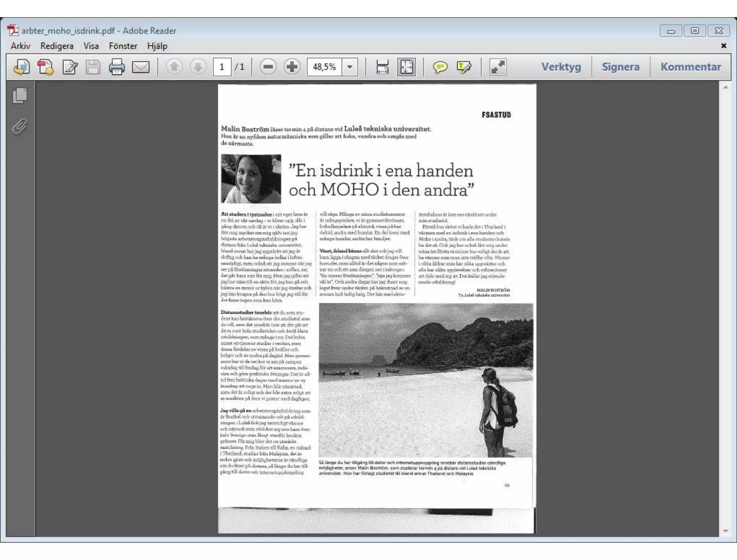Click the Zoom out minus icon
737x560 pixels.
click(268, 67)
